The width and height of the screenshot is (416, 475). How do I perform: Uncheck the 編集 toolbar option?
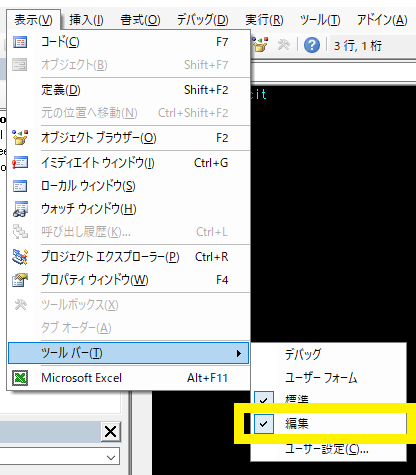(329, 424)
